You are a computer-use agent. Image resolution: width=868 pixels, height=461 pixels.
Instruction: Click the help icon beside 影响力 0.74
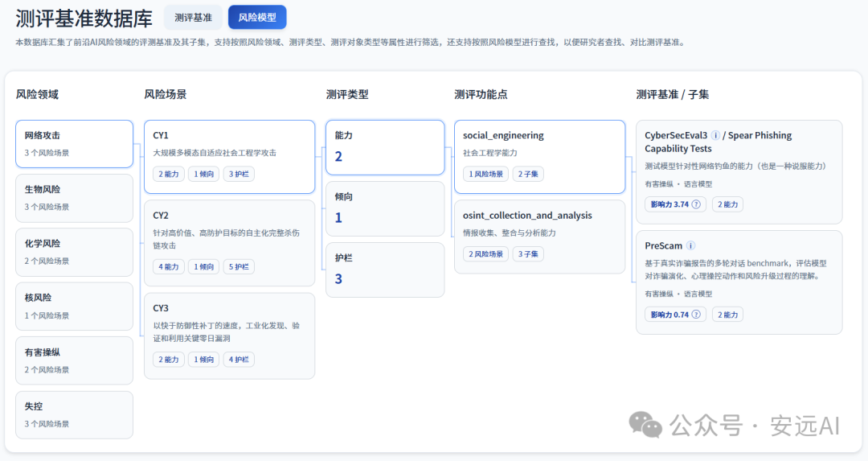coord(696,315)
